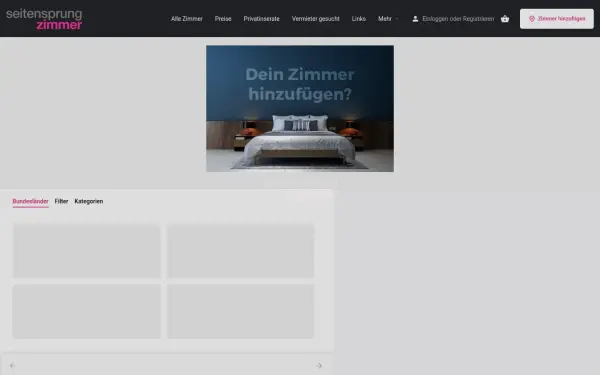Viewport: 600px width, 375px height.
Task: Expand the Mehr dropdown menu
Action: point(388,19)
